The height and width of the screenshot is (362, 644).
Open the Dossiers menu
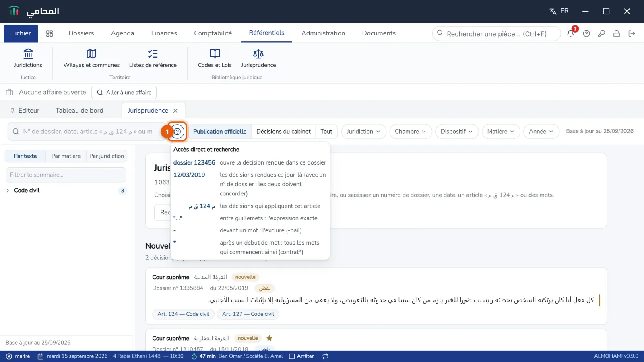click(81, 33)
